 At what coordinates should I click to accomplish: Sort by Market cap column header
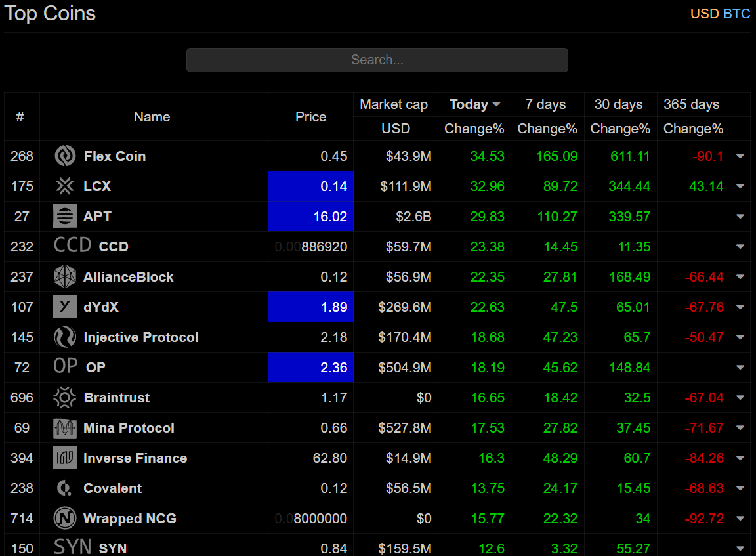click(395, 104)
